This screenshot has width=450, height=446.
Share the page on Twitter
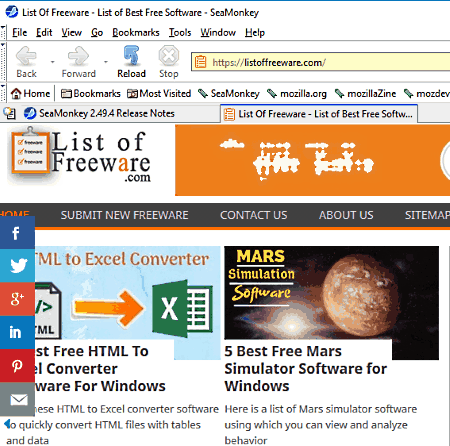[x=17, y=266]
